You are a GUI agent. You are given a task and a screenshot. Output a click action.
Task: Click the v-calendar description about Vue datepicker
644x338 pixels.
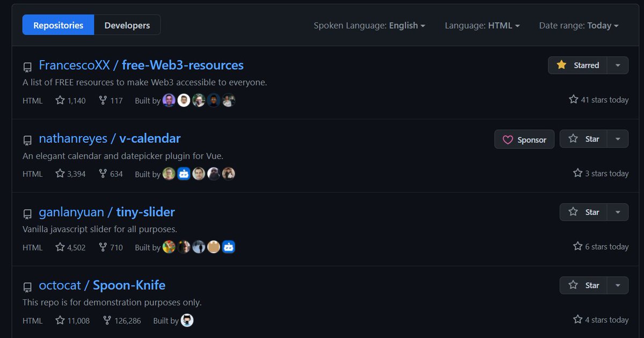tap(123, 156)
